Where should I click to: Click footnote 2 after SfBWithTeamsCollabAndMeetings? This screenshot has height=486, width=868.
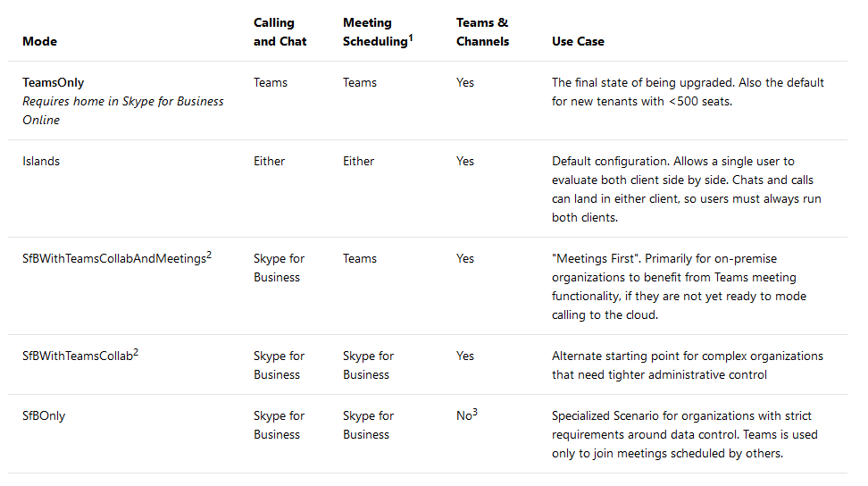[x=209, y=255]
